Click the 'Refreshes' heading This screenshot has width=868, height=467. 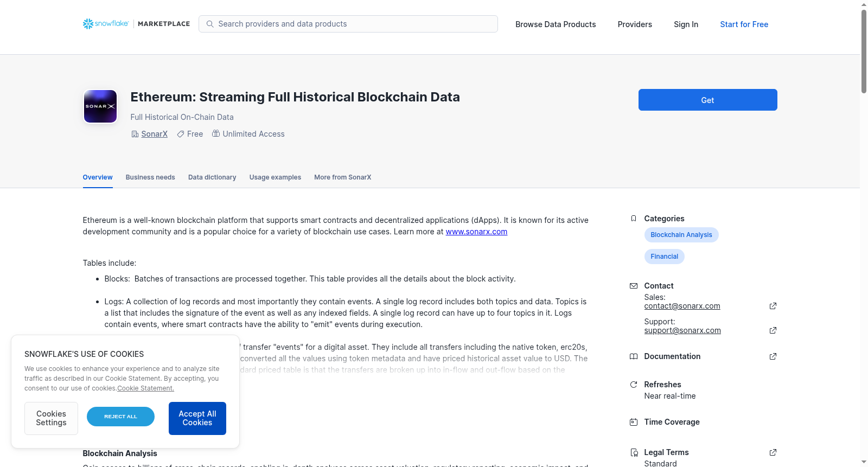point(662,385)
